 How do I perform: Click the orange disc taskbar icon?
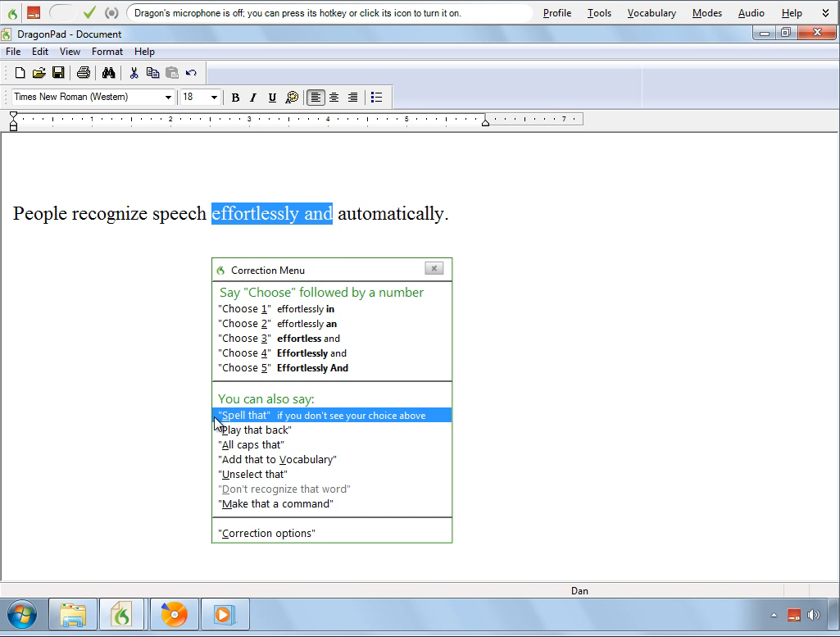coord(174,615)
